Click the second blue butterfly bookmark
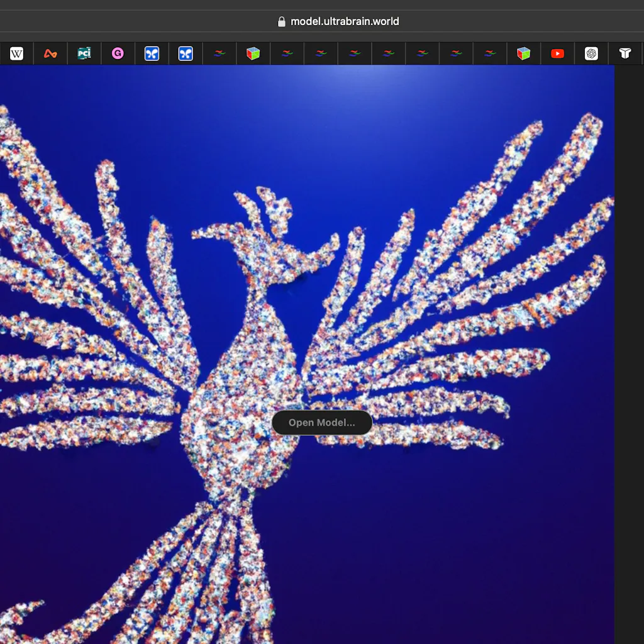The width and height of the screenshot is (644, 644). 186,53
